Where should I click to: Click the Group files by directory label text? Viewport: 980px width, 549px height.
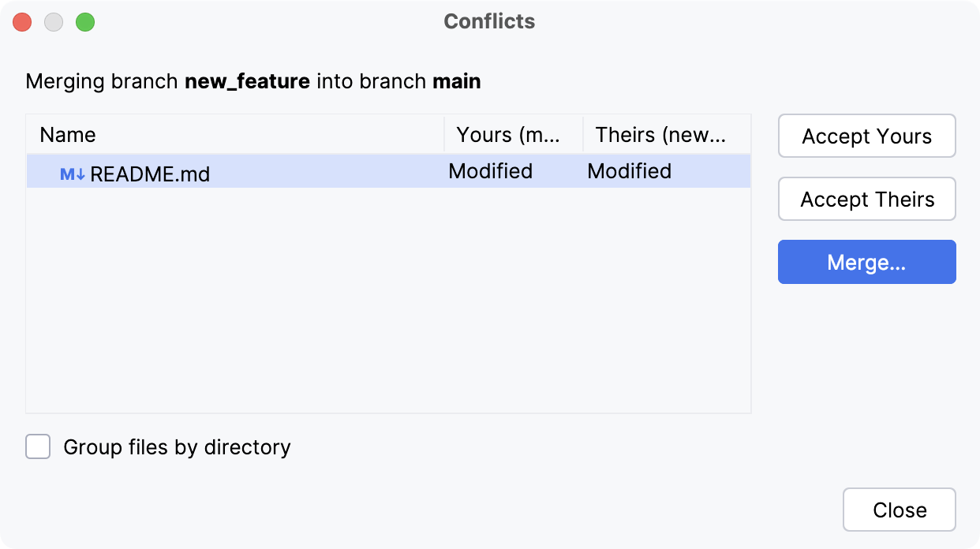coord(176,447)
